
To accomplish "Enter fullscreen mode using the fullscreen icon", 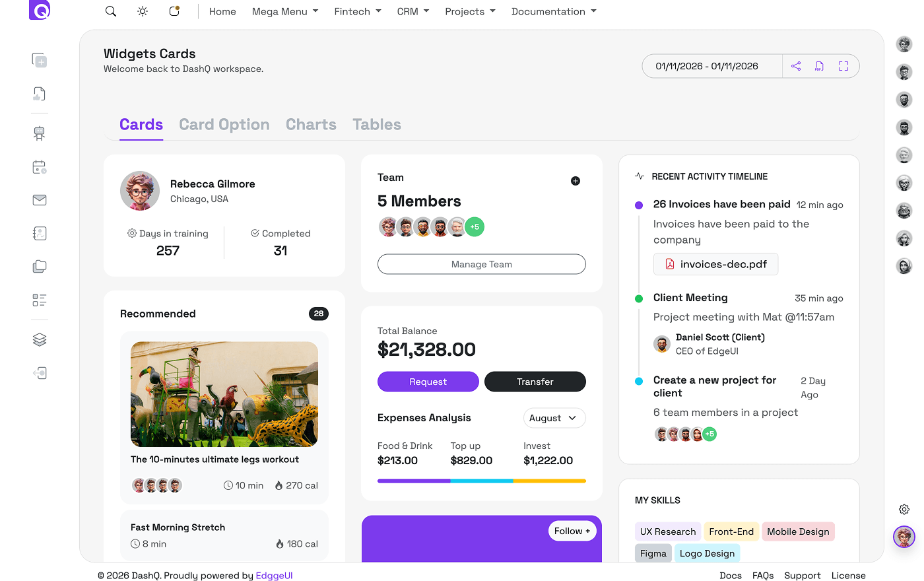I will point(843,66).
